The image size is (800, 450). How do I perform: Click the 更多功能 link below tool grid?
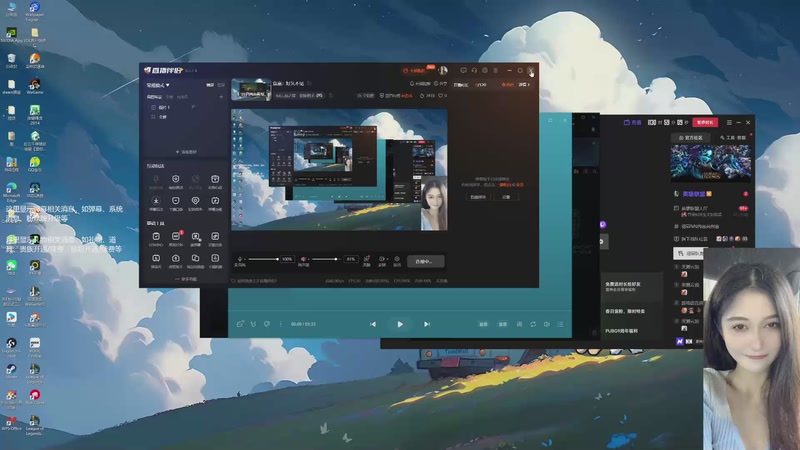click(186, 279)
